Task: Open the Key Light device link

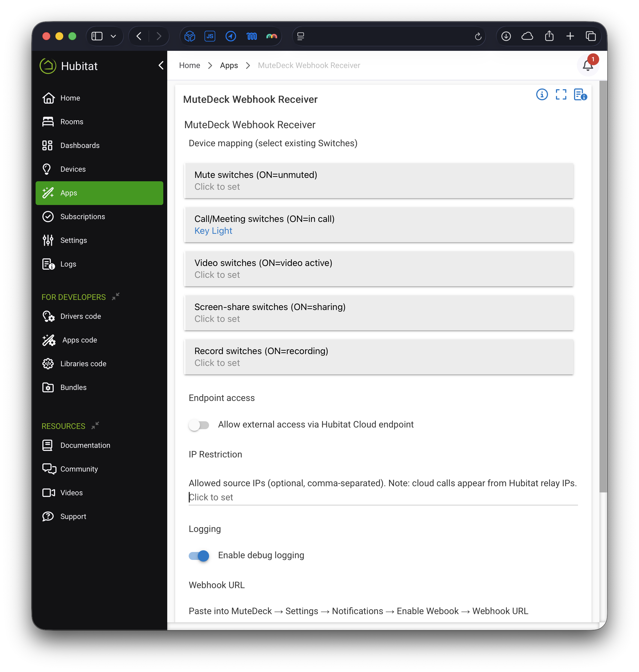Action: 213,231
